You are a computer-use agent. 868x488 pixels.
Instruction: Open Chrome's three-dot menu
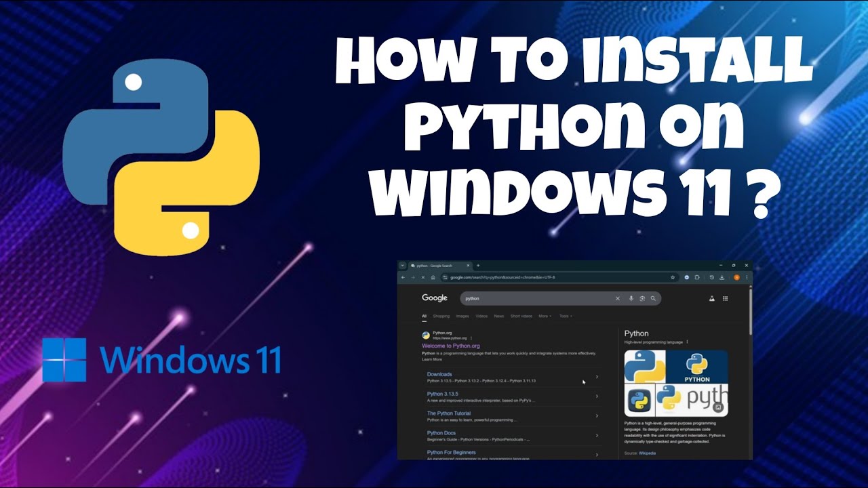click(x=747, y=277)
